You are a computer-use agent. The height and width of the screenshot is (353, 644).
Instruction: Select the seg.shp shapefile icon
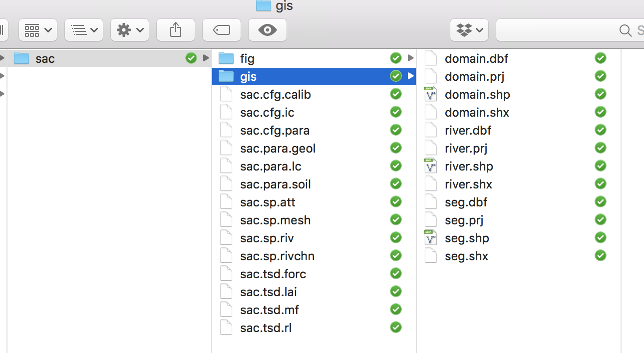[x=430, y=238]
